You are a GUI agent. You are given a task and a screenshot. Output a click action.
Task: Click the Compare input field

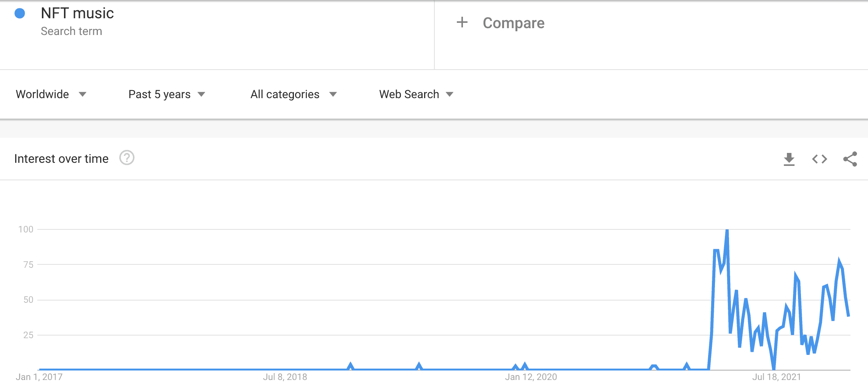514,23
